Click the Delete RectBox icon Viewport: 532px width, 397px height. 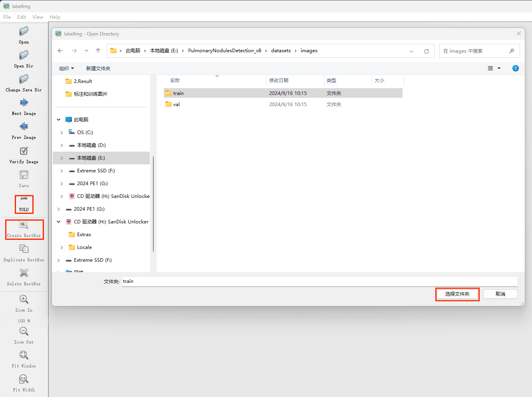click(x=24, y=273)
